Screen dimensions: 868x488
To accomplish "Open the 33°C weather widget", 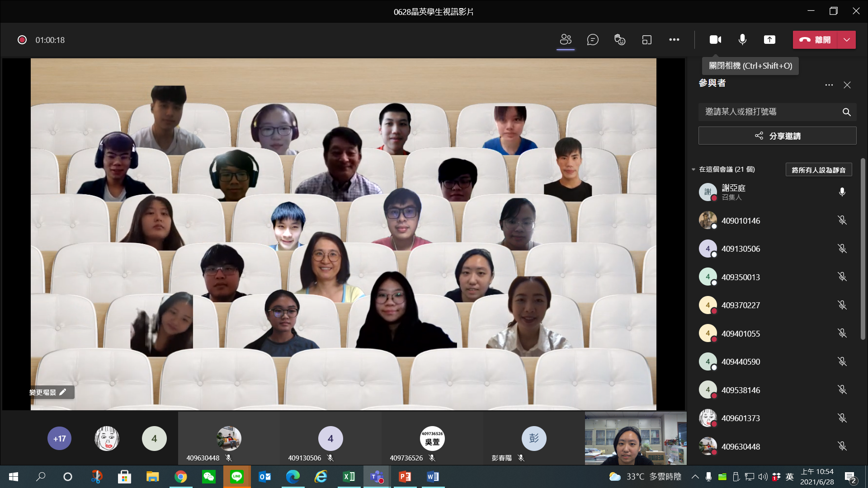I will 645,477.
